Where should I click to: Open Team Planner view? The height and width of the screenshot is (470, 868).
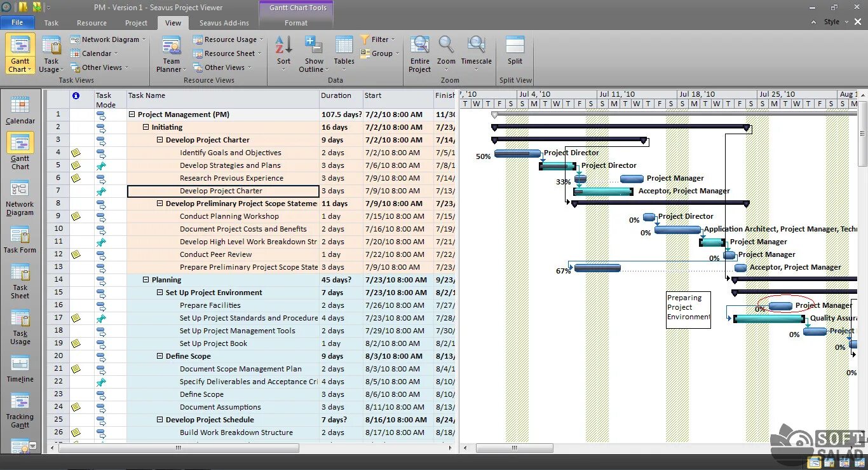click(170, 54)
